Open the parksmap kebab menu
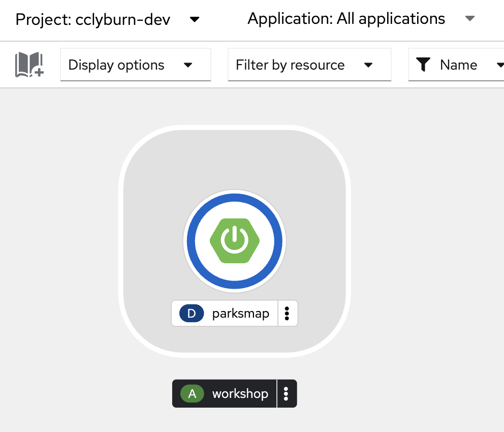 (287, 314)
